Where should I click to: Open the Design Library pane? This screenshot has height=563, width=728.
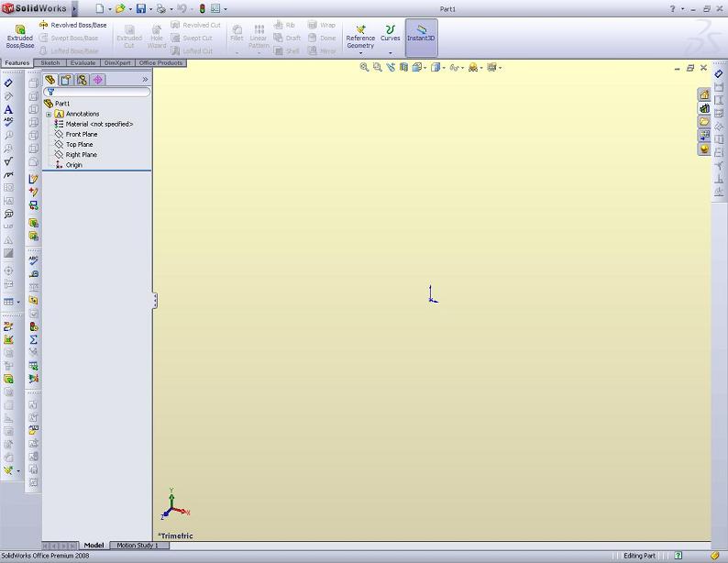point(704,108)
